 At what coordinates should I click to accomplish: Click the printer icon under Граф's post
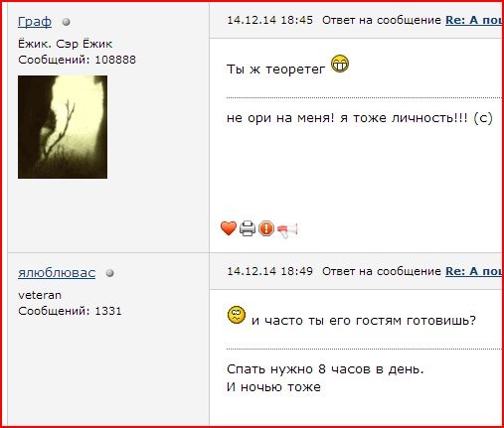point(248,228)
